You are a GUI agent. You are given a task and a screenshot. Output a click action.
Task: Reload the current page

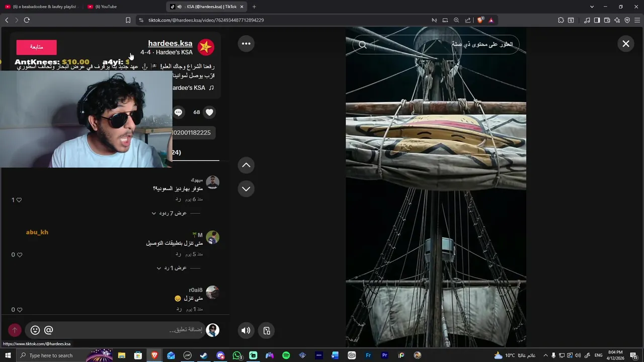tap(27, 20)
